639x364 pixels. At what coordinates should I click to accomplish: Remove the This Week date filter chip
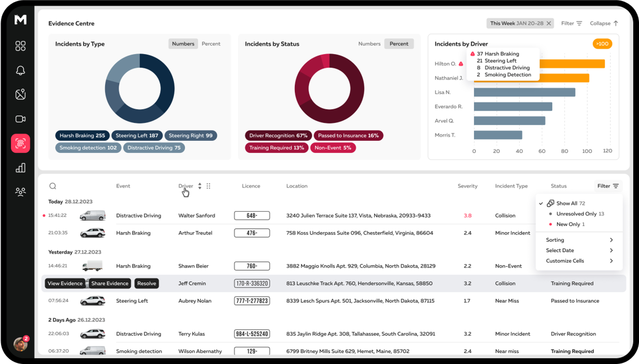(x=549, y=23)
